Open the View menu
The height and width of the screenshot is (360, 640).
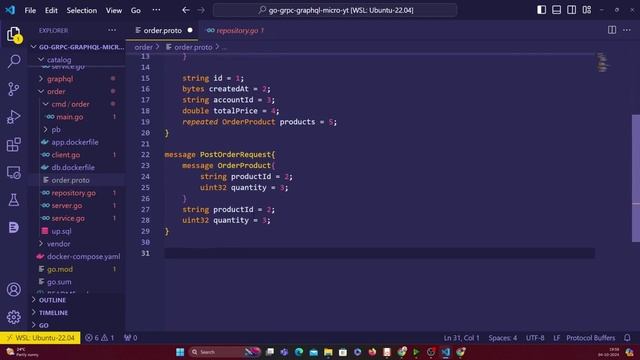[x=113, y=10]
